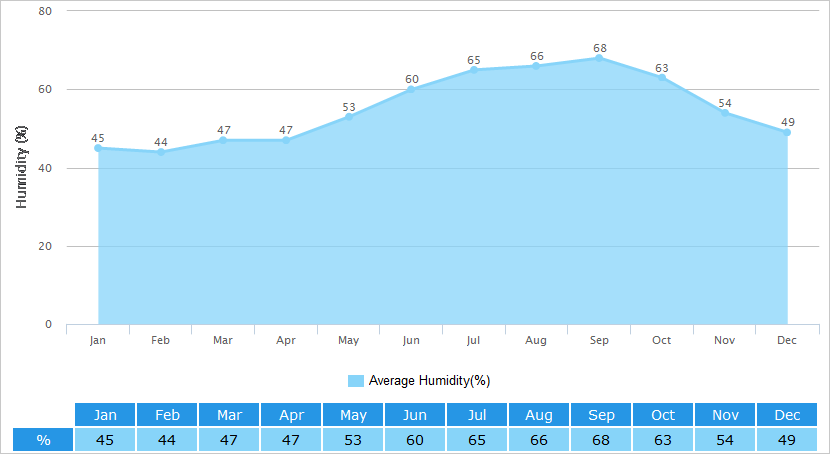Click the Apr header cell in table
Image resolution: width=830 pixels, height=454 pixels.
[291, 415]
